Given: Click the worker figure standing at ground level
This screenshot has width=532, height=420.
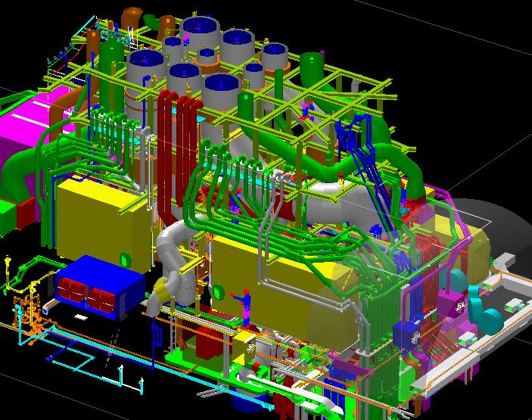Looking at the screenshot, I should (x=245, y=307).
